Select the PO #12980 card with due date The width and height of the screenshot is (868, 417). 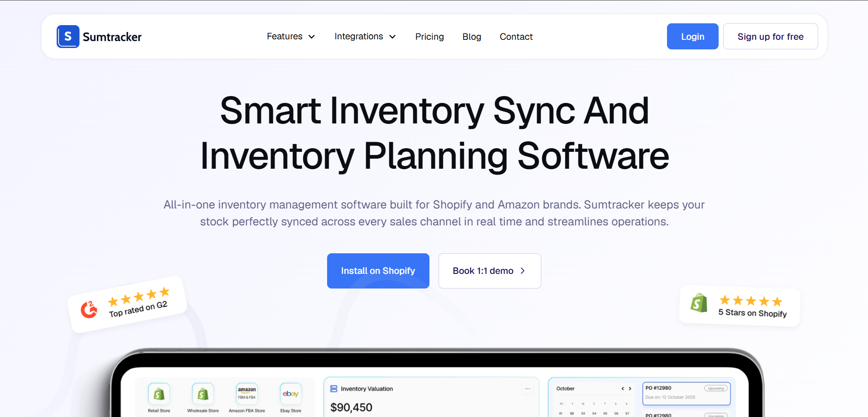click(687, 393)
